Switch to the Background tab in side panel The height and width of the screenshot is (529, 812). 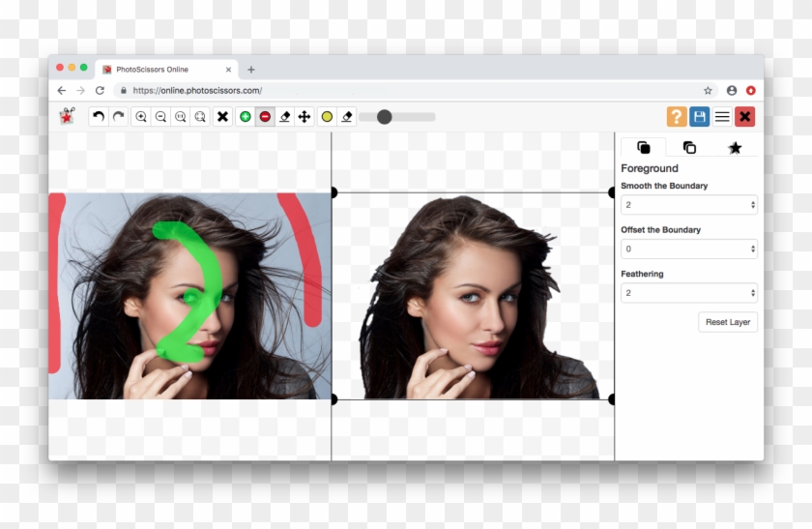click(x=689, y=148)
